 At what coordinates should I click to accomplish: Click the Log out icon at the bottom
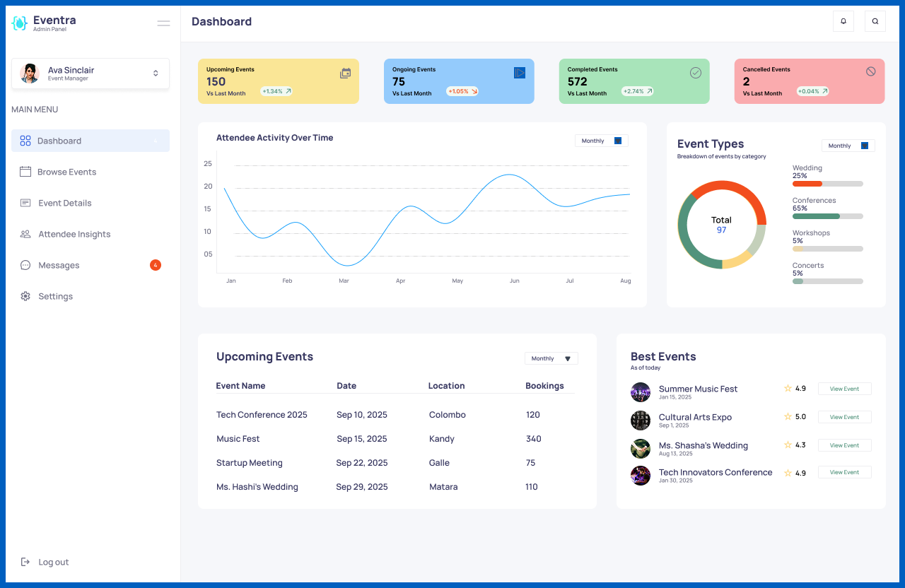pyautogui.click(x=25, y=562)
